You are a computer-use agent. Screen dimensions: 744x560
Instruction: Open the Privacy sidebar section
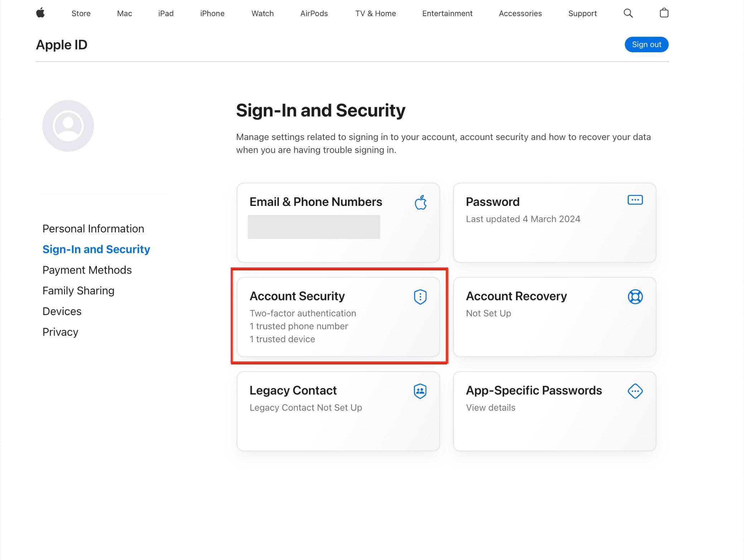click(x=60, y=332)
